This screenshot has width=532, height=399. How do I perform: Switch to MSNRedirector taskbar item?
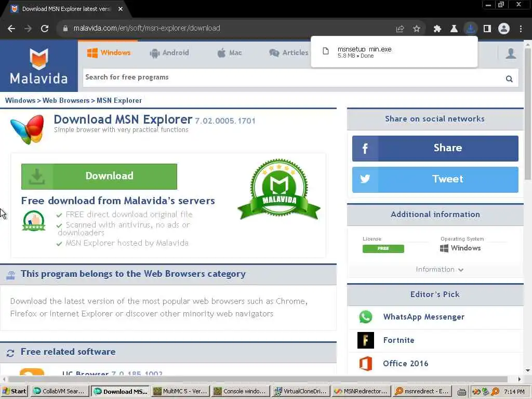coord(361,391)
